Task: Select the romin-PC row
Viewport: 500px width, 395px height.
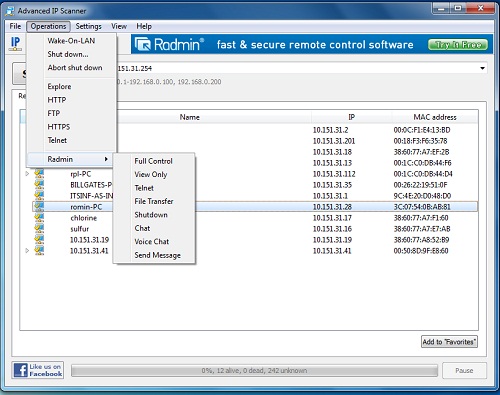Action: [255, 207]
